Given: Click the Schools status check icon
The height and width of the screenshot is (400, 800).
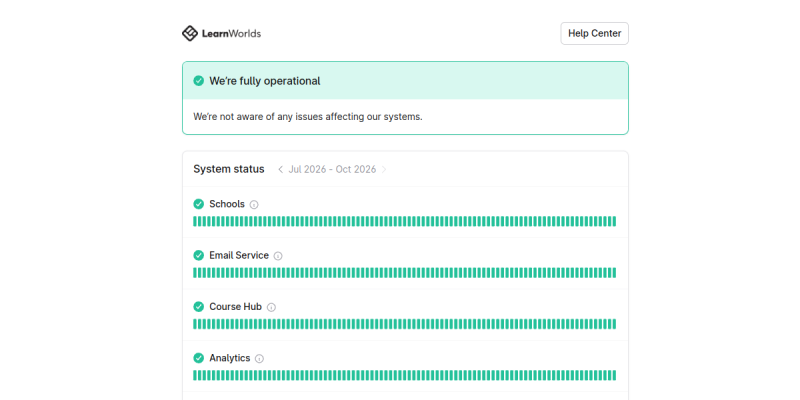Looking at the screenshot, I should point(198,204).
